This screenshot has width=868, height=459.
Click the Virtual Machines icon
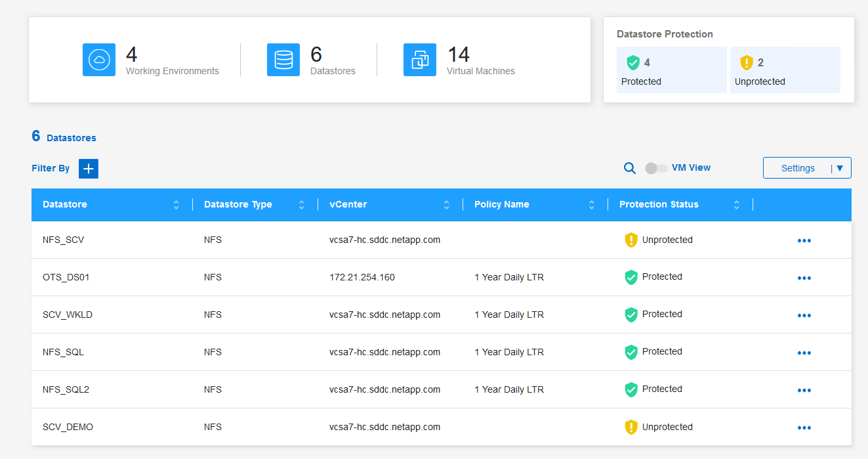click(420, 60)
